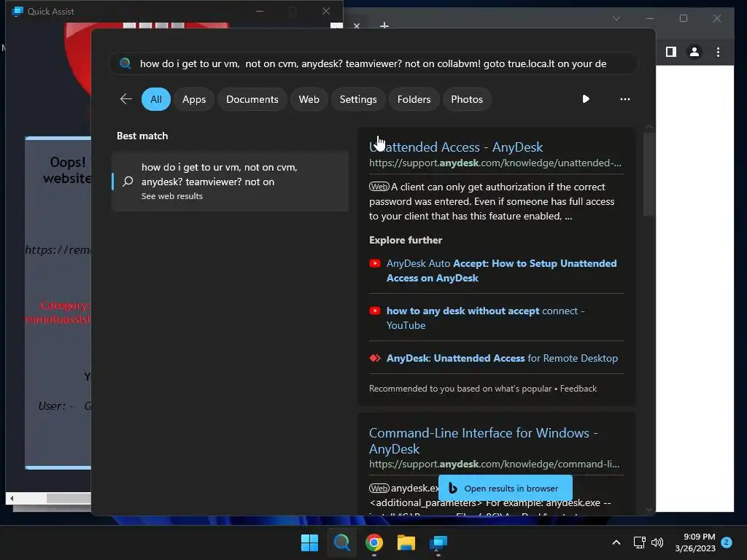Switch to the Documents filter tab
Screen dimensions: 747x560
click(252, 99)
